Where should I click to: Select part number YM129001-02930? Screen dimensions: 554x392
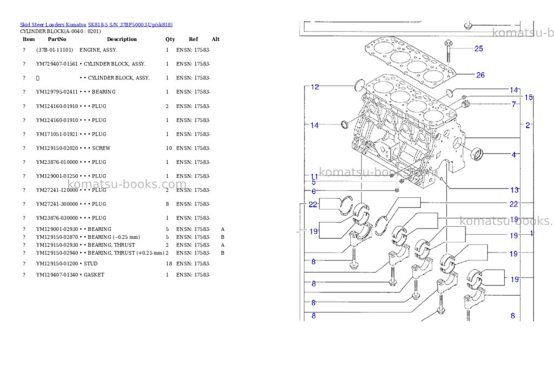pyautogui.click(x=57, y=229)
